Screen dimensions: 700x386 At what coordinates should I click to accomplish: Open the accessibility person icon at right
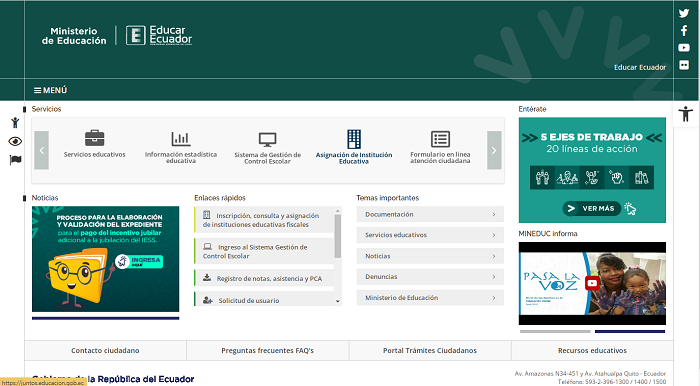[x=685, y=114]
